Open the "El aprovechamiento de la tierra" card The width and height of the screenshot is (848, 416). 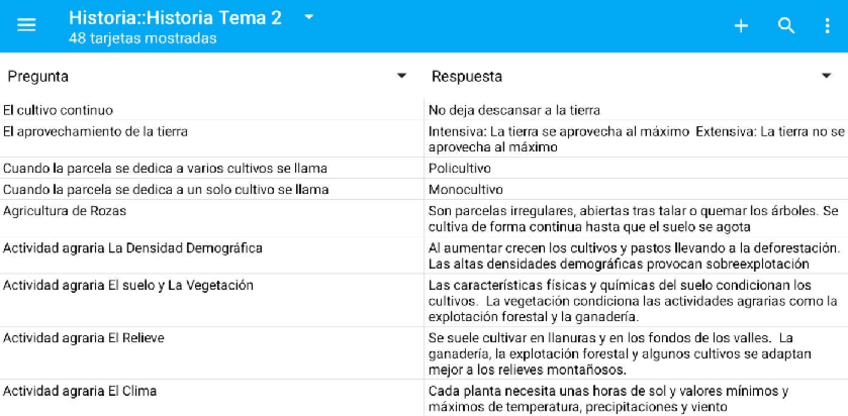[95, 131]
